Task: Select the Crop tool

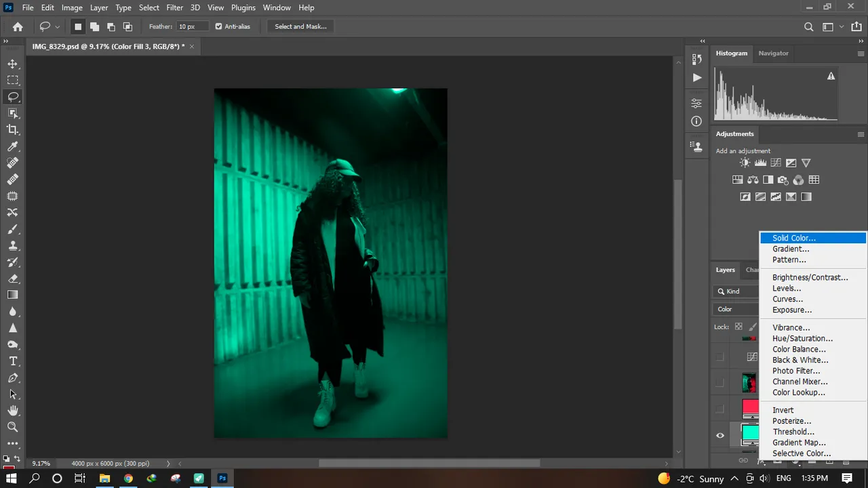Action: coord(13,129)
